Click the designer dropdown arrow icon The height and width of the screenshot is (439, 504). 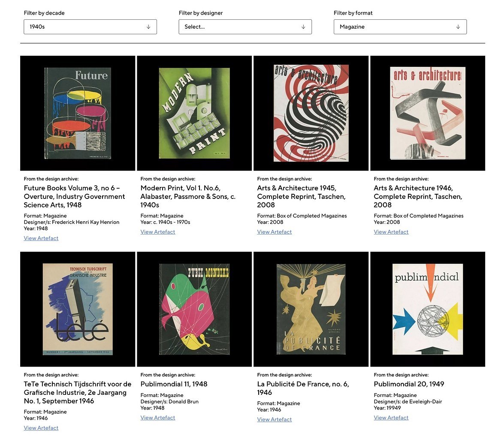click(303, 27)
